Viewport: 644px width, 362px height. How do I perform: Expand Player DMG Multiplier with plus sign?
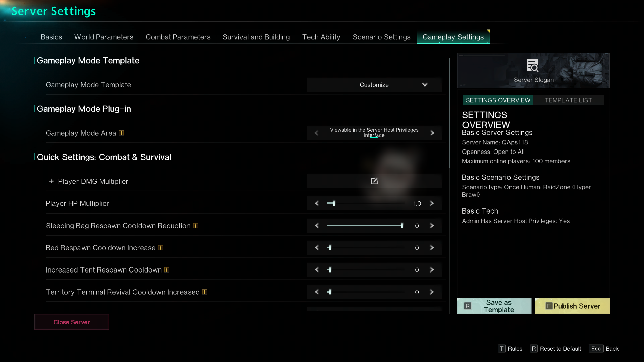tap(51, 181)
